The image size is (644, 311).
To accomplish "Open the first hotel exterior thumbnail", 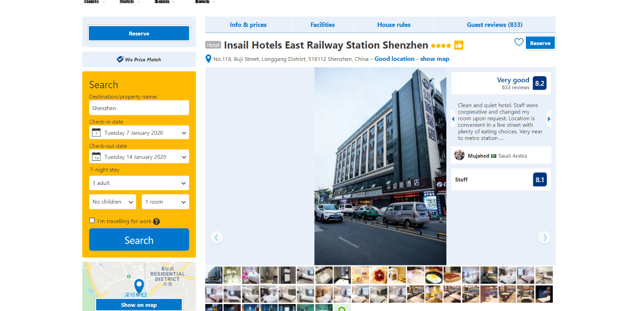I will click(214, 275).
